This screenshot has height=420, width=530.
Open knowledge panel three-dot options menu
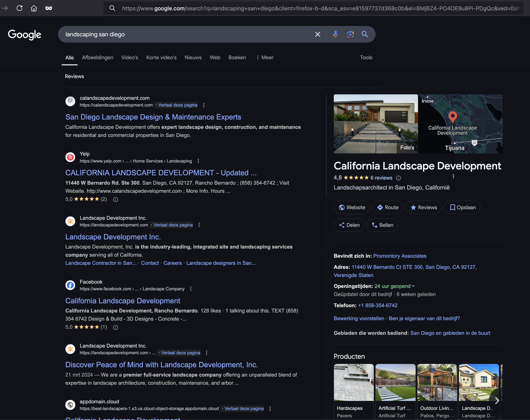453,176
